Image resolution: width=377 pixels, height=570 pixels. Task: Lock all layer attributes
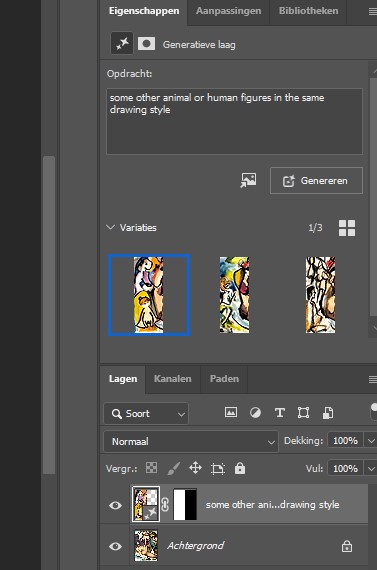[240, 468]
